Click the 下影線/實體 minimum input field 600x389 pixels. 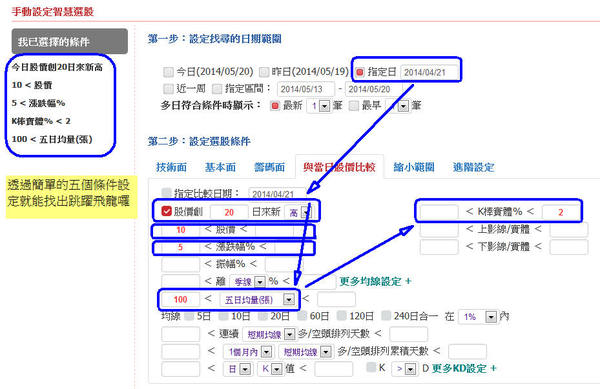(x=439, y=247)
